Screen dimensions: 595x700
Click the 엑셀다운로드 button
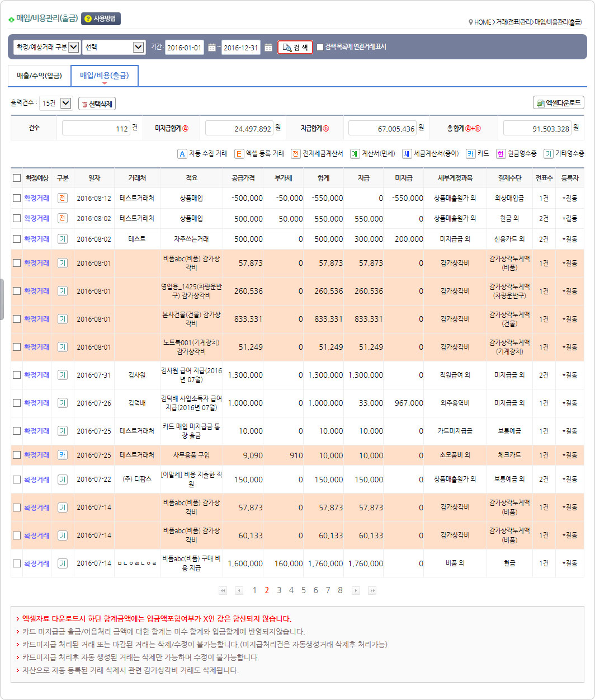tap(559, 103)
